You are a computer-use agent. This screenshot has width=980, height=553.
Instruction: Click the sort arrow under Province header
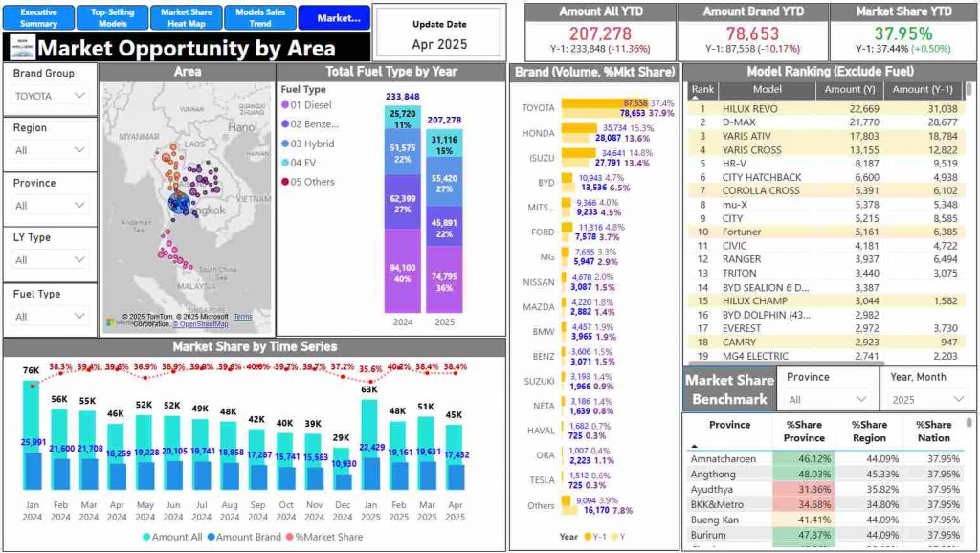click(x=694, y=446)
